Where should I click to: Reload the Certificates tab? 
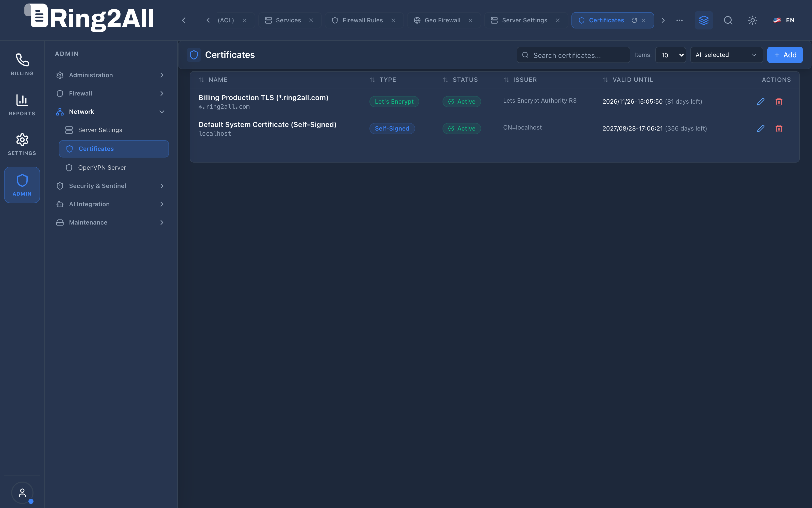click(634, 20)
